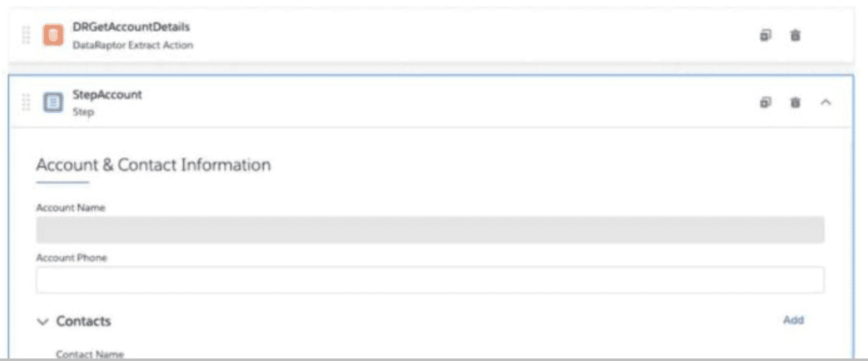Delete the StepAccount step with trash icon
Image resolution: width=868 pixels, height=361 pixels.
794,102
